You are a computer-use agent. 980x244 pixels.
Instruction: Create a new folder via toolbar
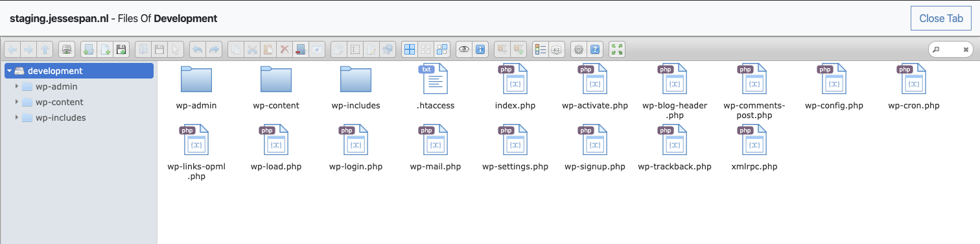point(89,49)
